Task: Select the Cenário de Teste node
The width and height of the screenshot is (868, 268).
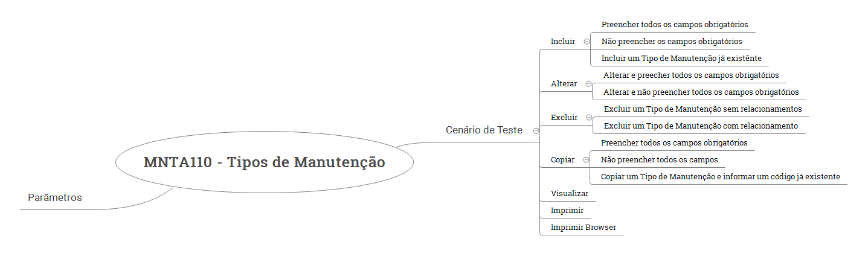Action: (x=484, y=130)
